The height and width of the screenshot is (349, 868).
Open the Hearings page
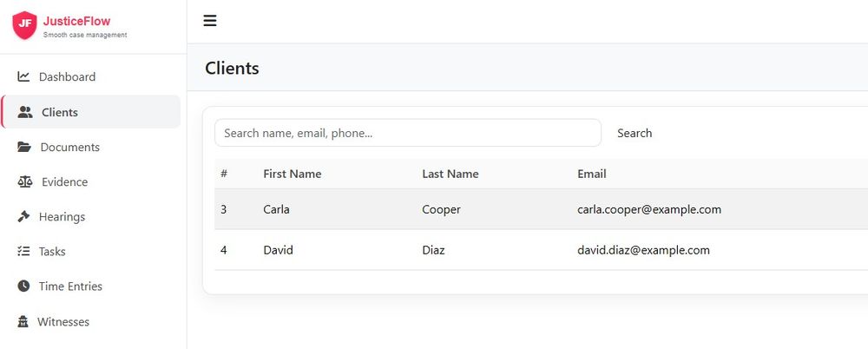pyautogui.click(x=62, y=216)
